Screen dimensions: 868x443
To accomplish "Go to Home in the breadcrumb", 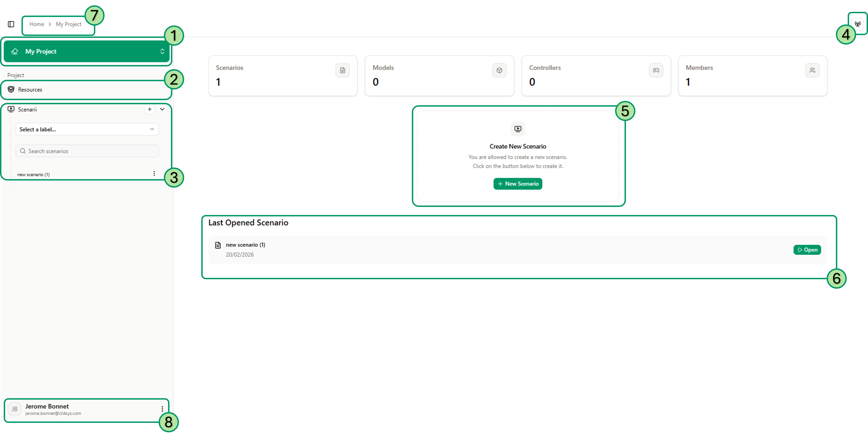I will click(37, 24).
